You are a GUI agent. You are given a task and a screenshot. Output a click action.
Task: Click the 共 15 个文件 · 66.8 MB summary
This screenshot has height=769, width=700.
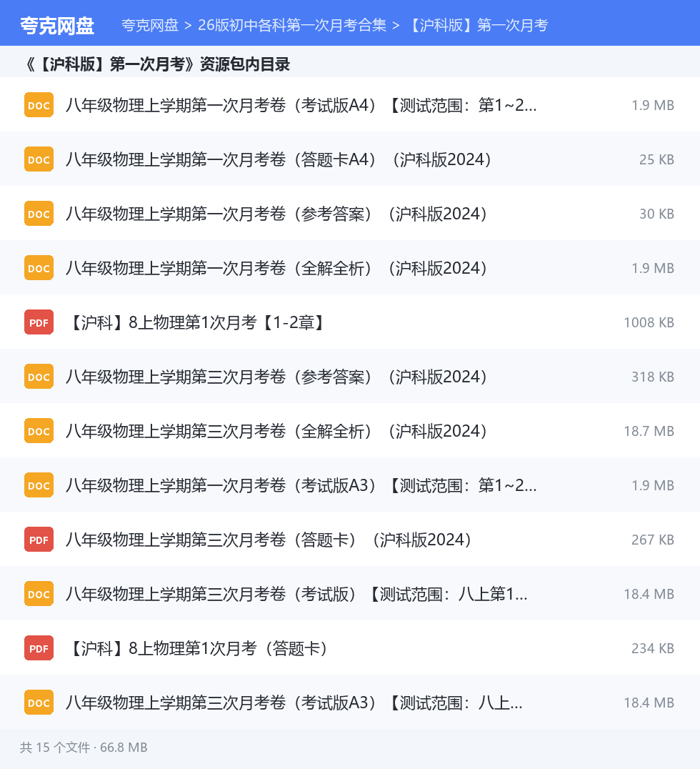coord(84,748)
